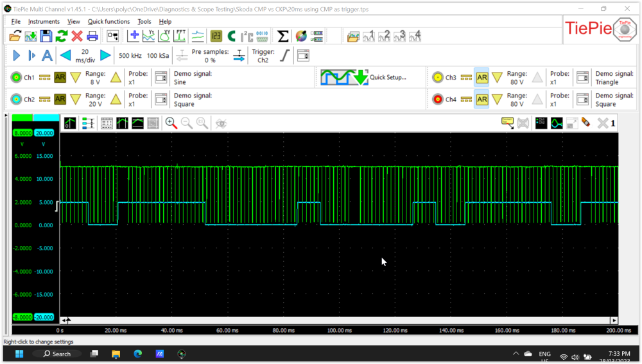
Task: Open the 123 numeric meter display
Action: (x=216, y=36)
